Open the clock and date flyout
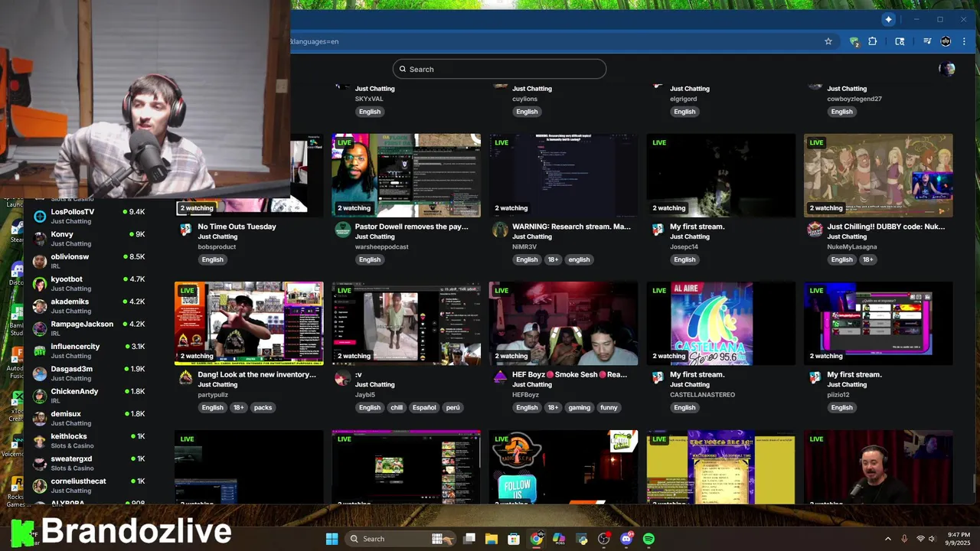This screenshot has height=551, width=980. [959, 539]
